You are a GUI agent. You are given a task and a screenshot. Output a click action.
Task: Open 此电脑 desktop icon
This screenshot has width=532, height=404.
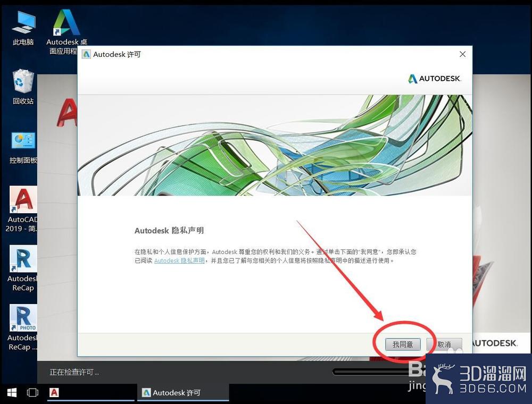coord(23,28)
